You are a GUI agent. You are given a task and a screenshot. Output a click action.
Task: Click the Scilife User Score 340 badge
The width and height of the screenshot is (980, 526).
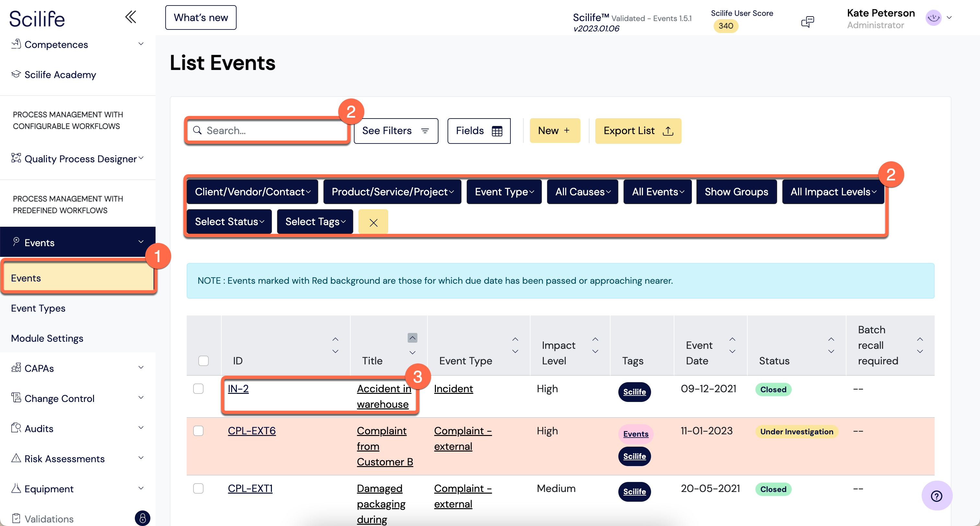pos(726,26)
